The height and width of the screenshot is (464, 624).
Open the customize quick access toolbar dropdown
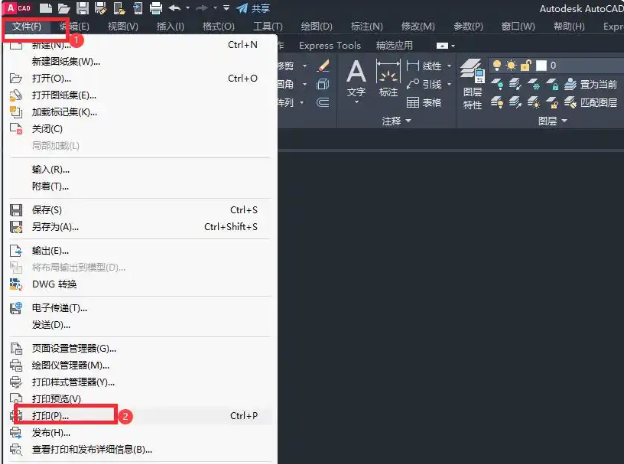point(226,8)
